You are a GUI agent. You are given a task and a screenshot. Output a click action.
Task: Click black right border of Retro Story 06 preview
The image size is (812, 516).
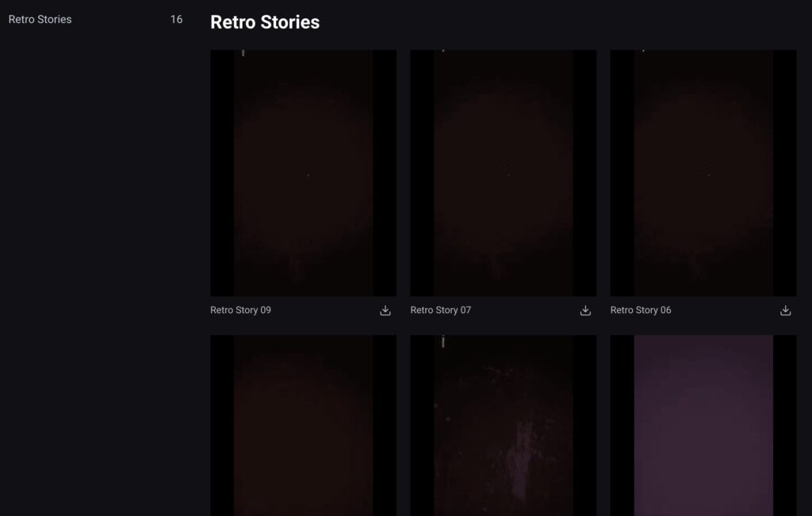(784, 173)
